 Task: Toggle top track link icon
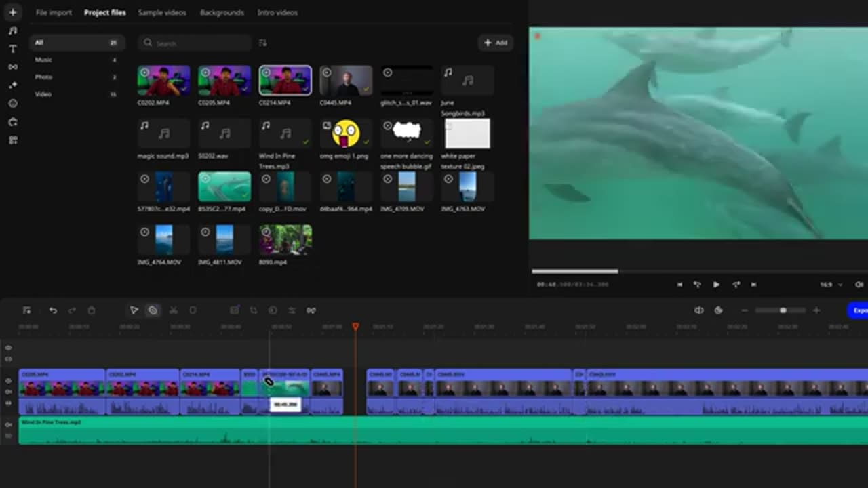tap(9, 359)
